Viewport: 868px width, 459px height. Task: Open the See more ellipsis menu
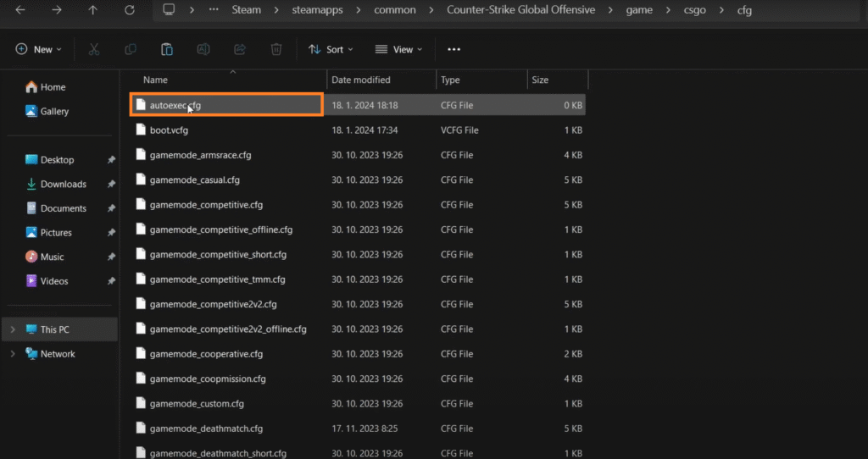(x=454, y=49)
